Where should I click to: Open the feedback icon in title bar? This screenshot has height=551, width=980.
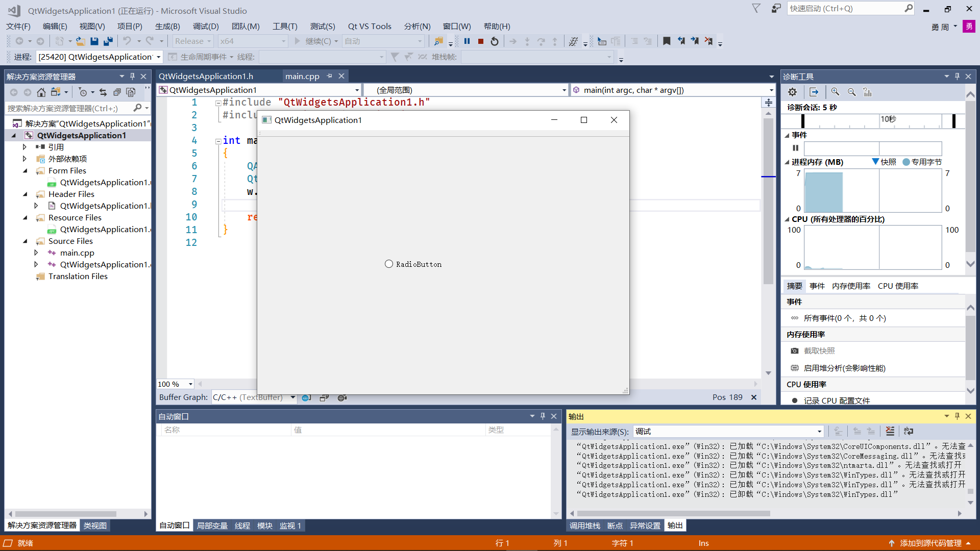point(776,8)
